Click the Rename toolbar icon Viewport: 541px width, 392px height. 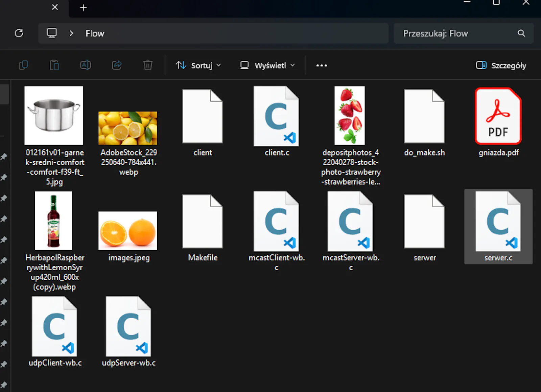point(86,65)
